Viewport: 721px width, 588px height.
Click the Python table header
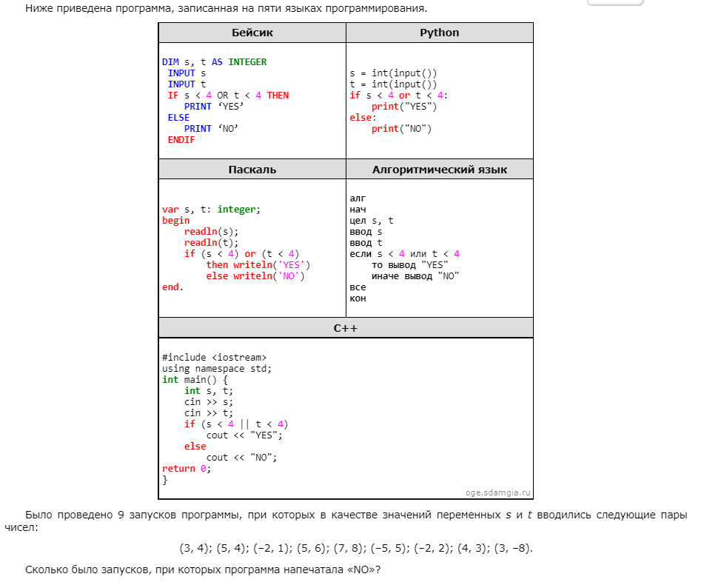(439, 33)
